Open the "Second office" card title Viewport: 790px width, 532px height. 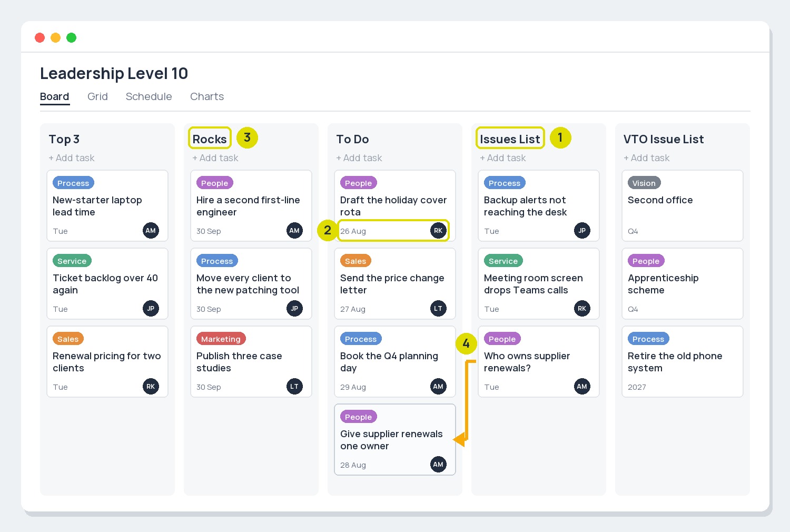[660, 200]
